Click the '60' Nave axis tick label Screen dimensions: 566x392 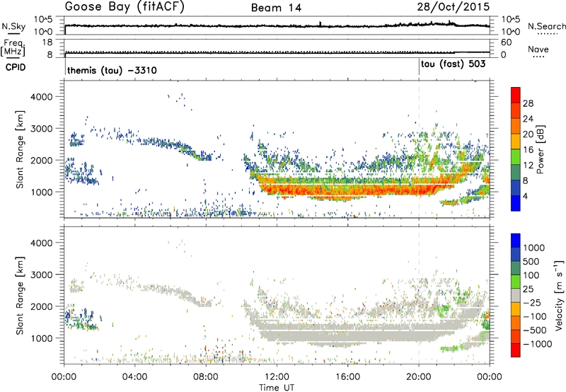(x=506, y=42)
